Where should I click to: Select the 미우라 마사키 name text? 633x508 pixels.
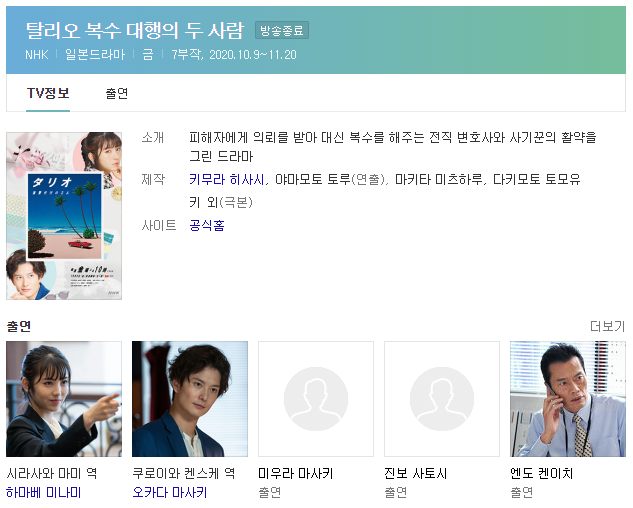296,473
